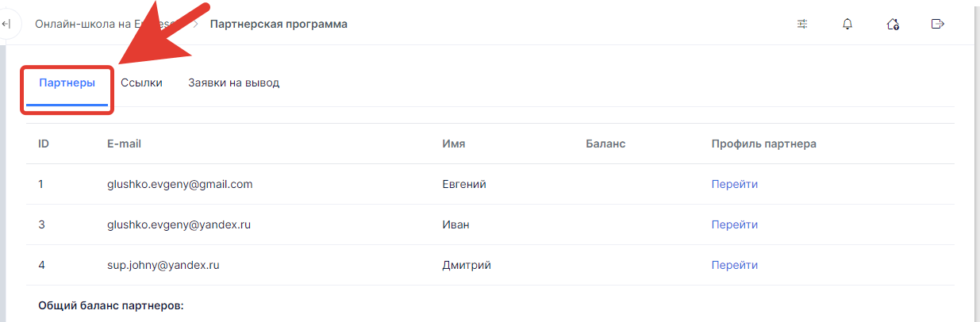980x322 pixels.
Task: Open the notifications bell
Action: [x=847, y=24]
